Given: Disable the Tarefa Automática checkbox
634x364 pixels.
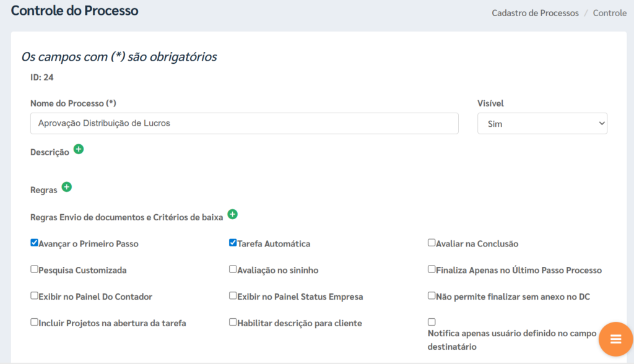Looking at the screenshot, I should (x=233, y=243).
